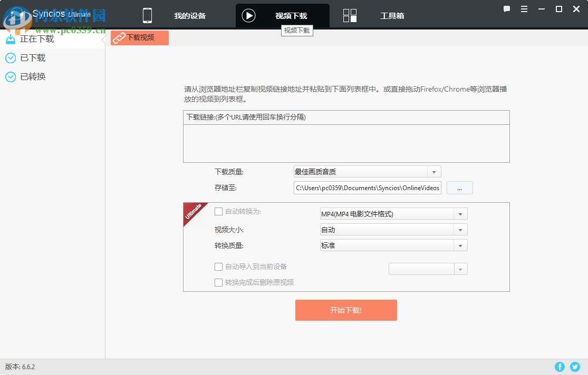Check 转换完成后删除原视频 option

[219, 282]
